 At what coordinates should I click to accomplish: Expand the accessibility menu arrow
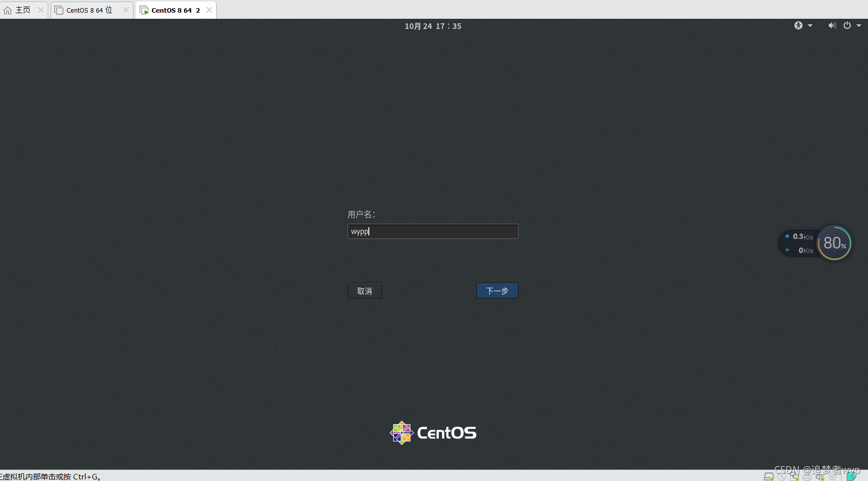pos(810,25)
